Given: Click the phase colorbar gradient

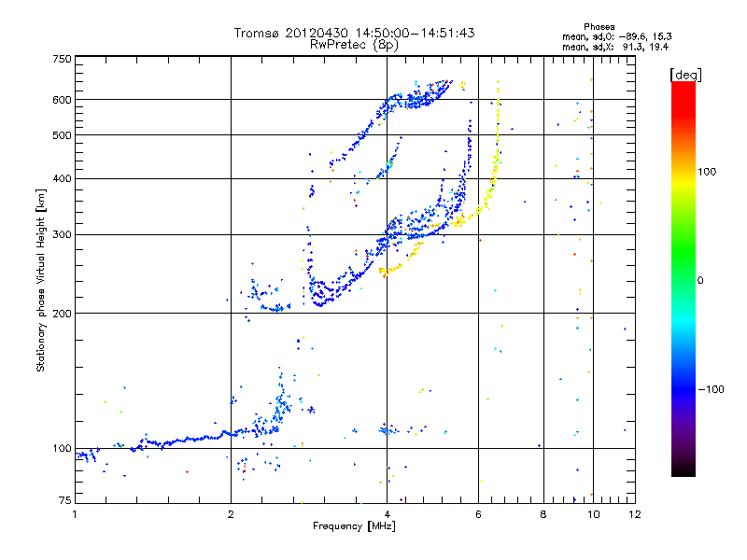Looking at the screenshot, I should point(684,279).
